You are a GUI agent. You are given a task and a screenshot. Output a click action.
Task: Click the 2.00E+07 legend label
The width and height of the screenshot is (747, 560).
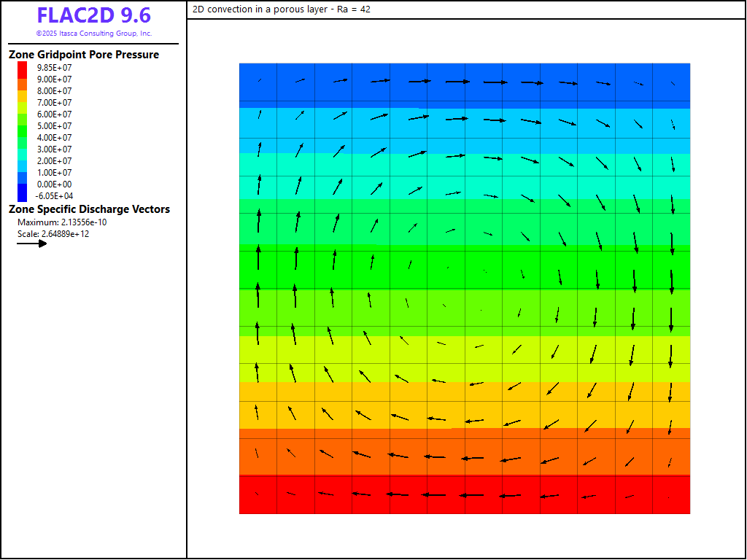pyautogui.click(x=55, y=161)
